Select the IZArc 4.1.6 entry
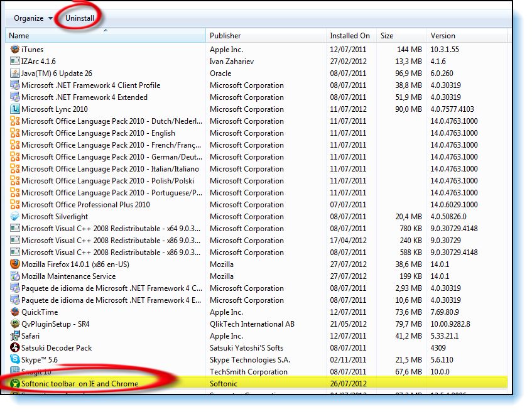532x414 pixels. 38,62
